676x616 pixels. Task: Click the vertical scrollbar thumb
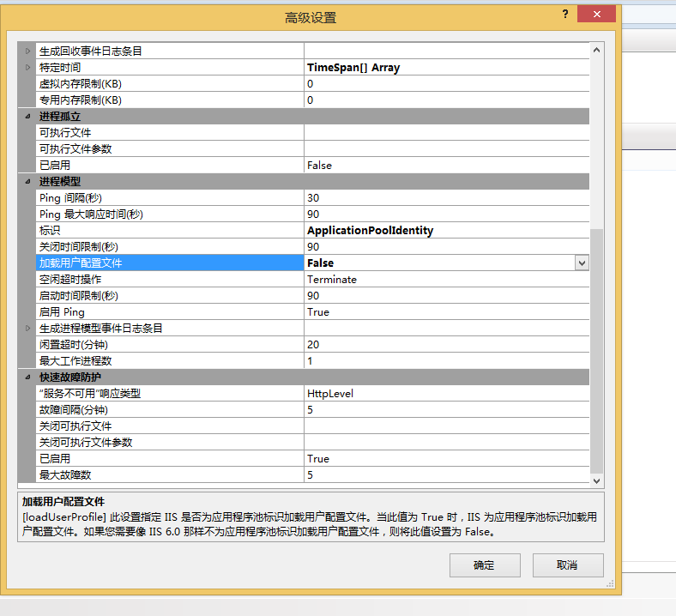(596, 351)
